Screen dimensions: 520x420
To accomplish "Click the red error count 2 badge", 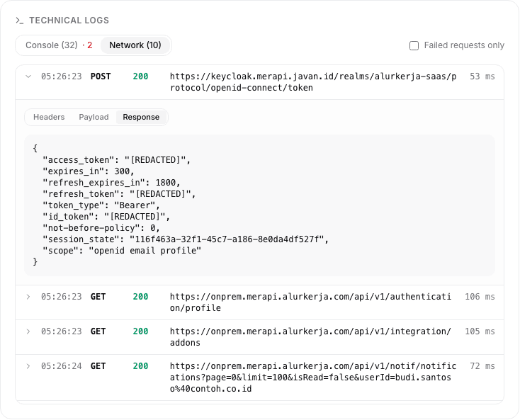I will (x=89, y=45).
